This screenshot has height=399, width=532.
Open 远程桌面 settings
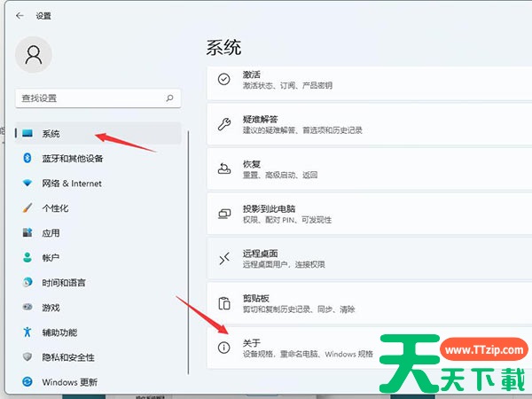click(369, 259)
